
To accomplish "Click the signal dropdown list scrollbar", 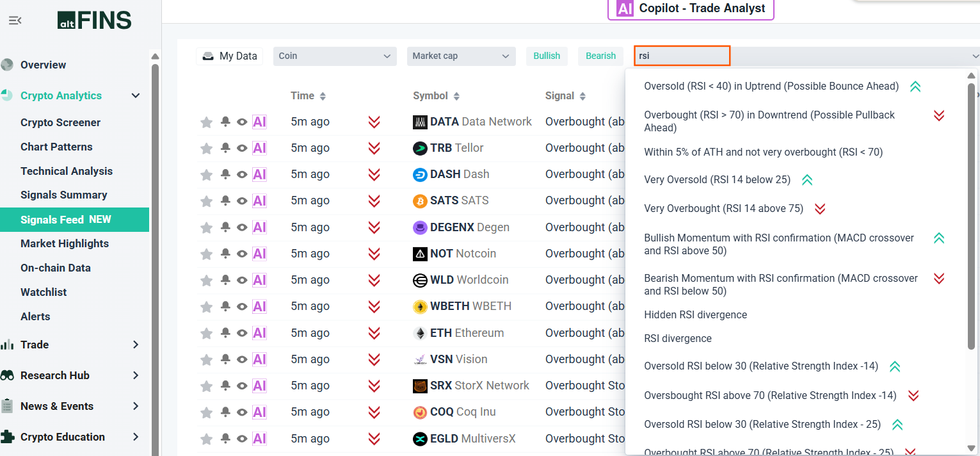I will pos(972,215).
